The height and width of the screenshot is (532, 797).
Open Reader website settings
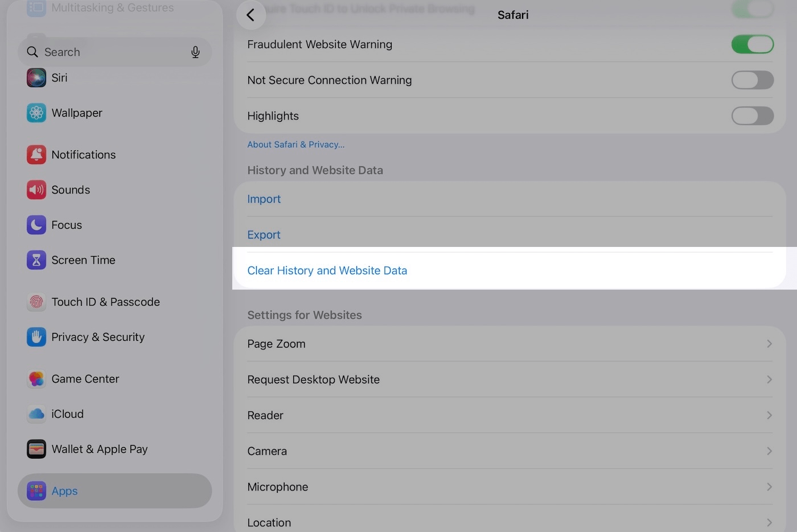(510, 415)
